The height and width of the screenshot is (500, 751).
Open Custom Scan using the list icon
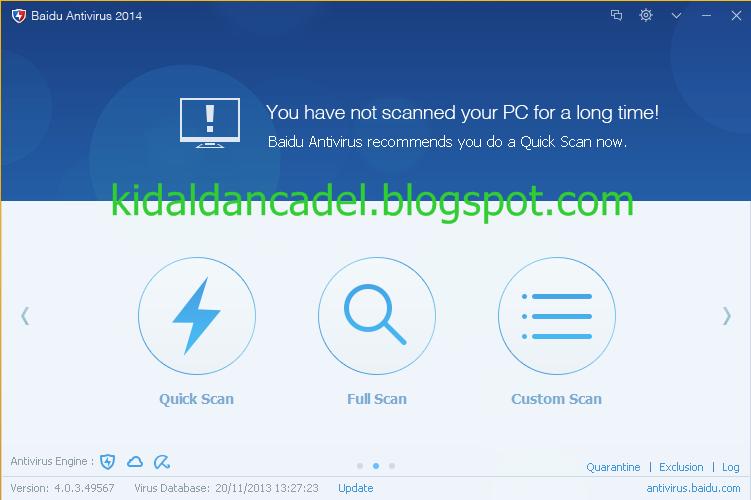point(557,316)
